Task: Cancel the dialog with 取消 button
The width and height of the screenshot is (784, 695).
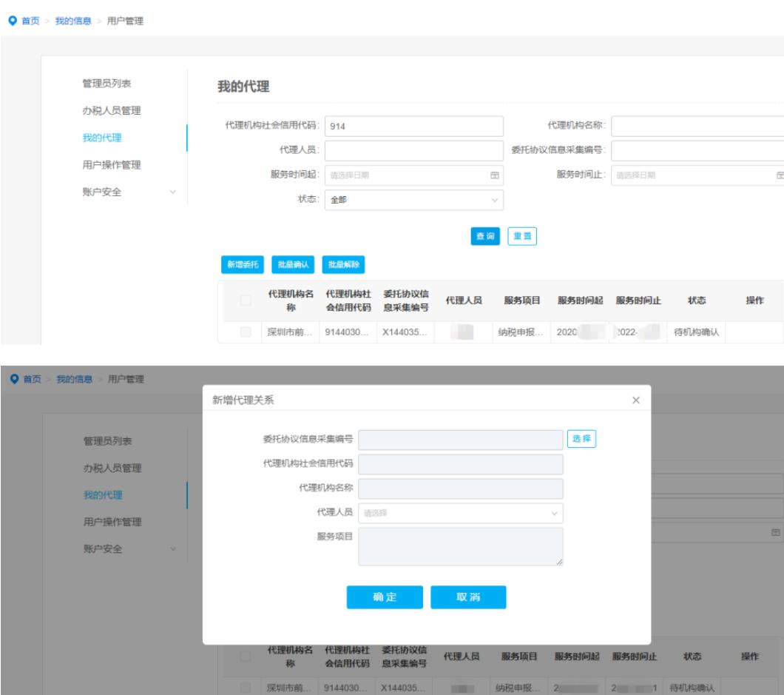Action: (468, 598)
